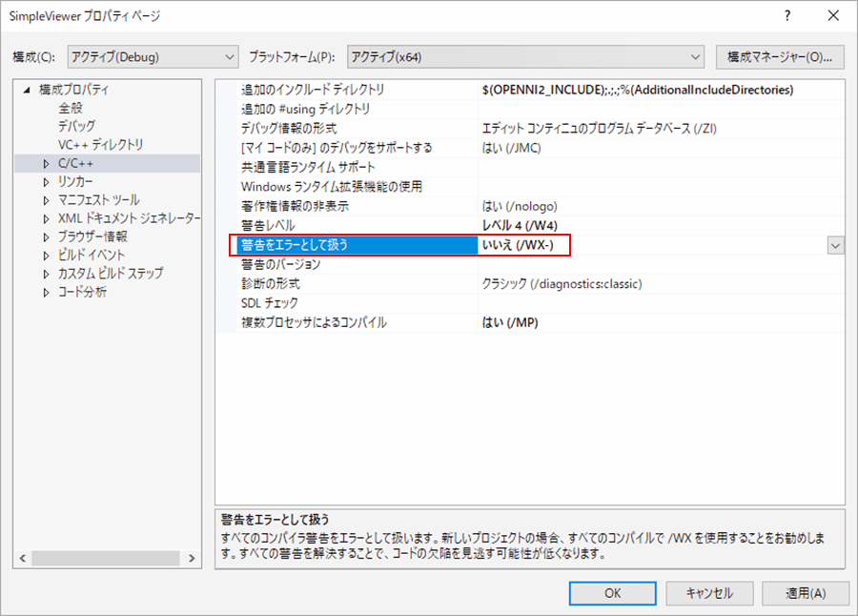The height and width of the screenshot is (616, 858).
Task: Click the horizontal scrollbar thumb in tree
Action: pos(106,559)
